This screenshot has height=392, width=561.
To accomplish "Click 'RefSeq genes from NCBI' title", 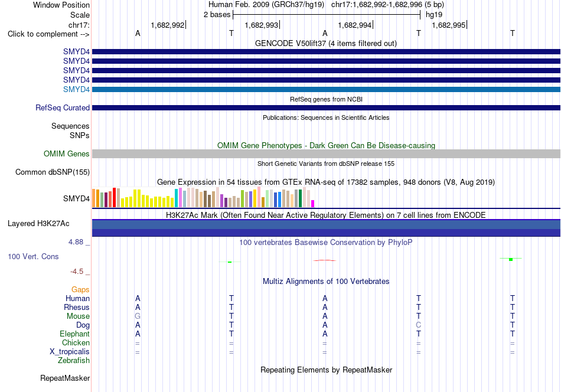I will (326, 99).
